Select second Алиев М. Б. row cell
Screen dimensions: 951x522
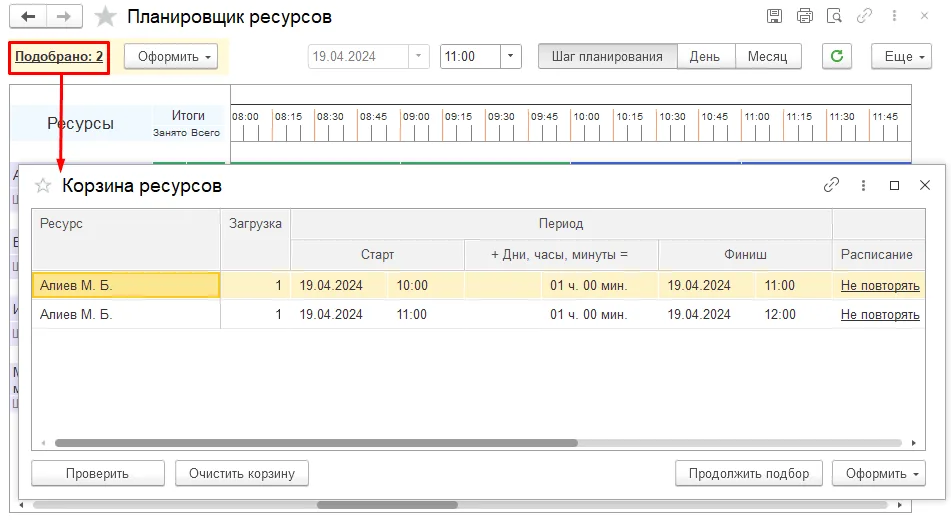pyautogui.click(x=126, y=314)
